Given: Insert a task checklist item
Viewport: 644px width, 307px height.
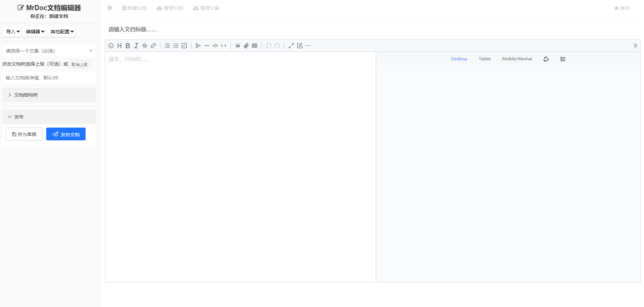Looking at the screenshot, I should click(184, 46).
